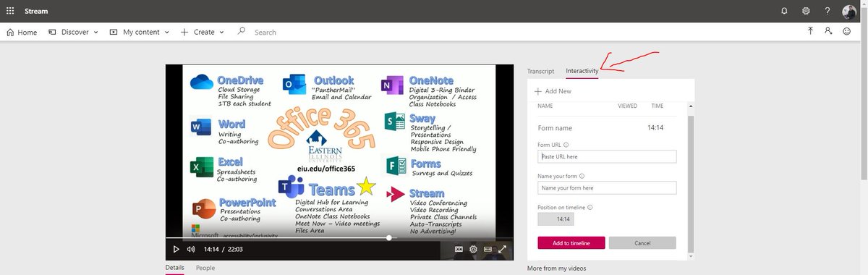Click the upload video arrow icon
Image resolution: width=868 pixels, height=275 pixels.
click(x=810, y=32)
